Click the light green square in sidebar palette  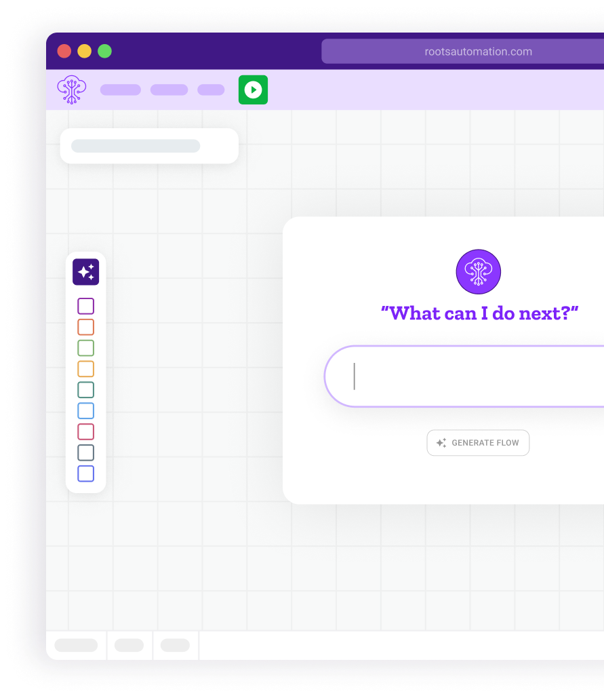pos(85,348)
